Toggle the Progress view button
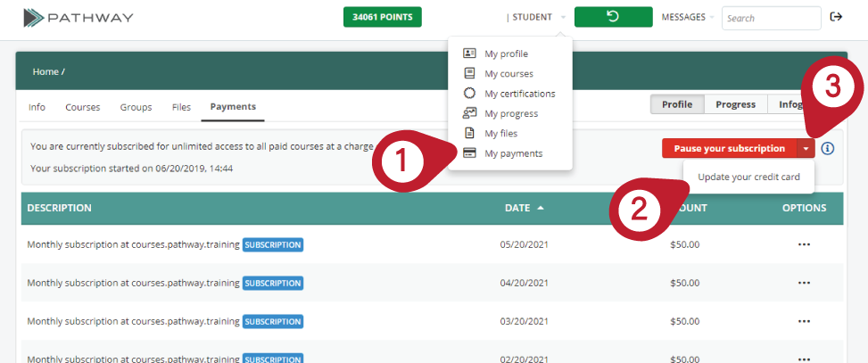The width and height of the screenshot is (868, 363). (736, 104)
